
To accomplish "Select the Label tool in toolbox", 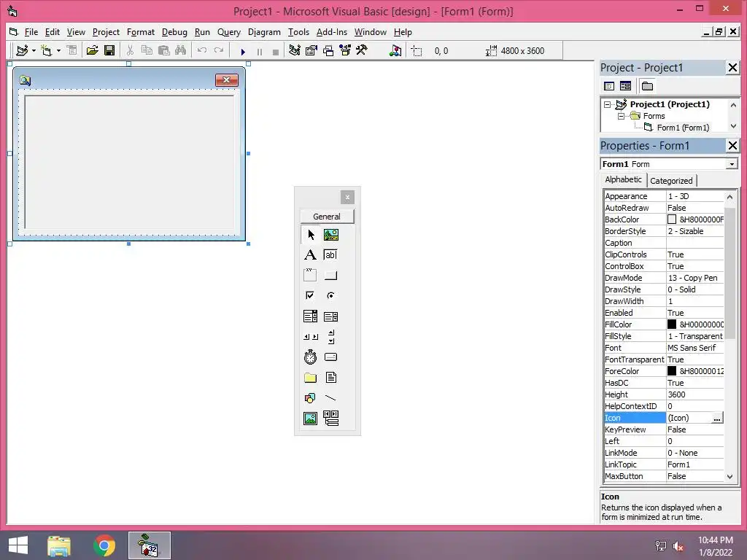I will (x=310, y=254).
